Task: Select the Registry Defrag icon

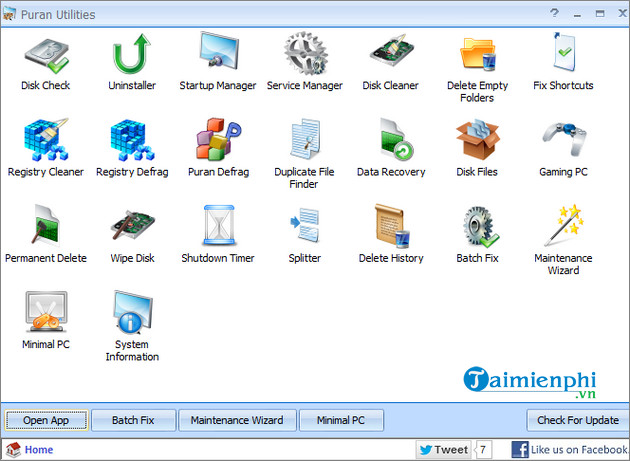Action: coord(132,139)
